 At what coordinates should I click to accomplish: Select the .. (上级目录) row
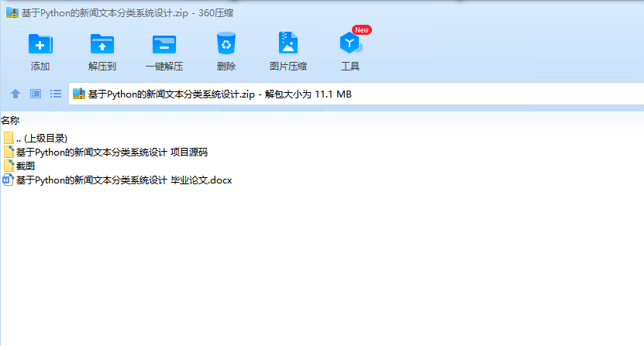click(x=36, y=139)
